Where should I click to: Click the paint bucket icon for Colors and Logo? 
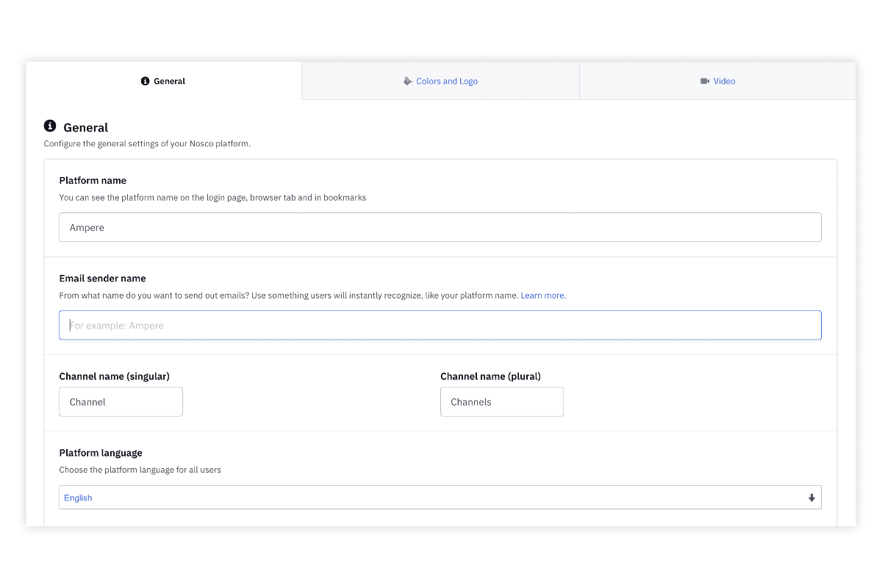pyautogui.click(x=408, y=81)
